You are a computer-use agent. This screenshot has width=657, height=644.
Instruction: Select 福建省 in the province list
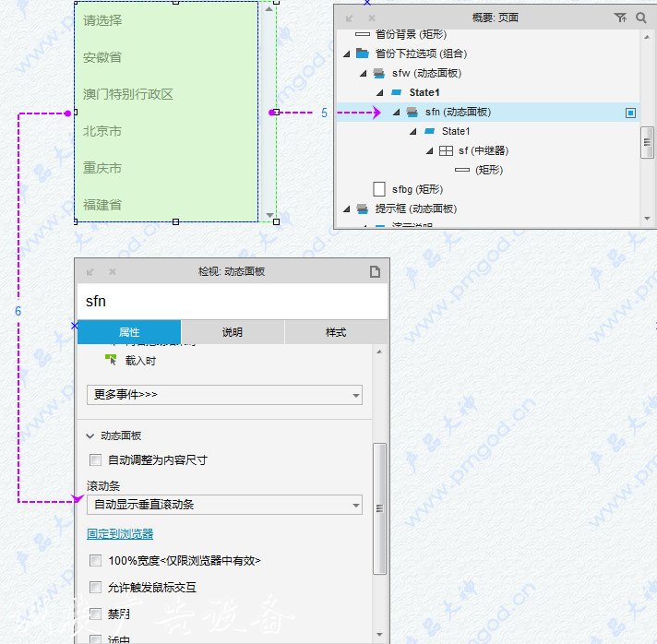(102, 205)
